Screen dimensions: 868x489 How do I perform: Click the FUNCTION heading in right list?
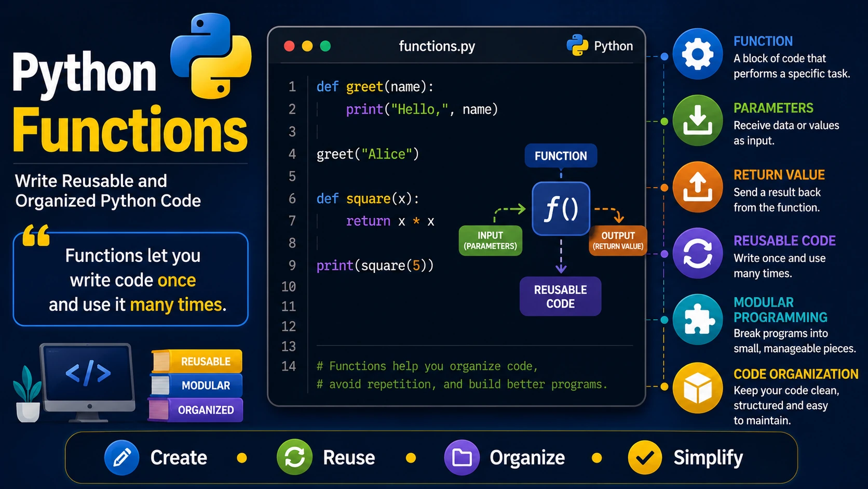coord(763,41)
